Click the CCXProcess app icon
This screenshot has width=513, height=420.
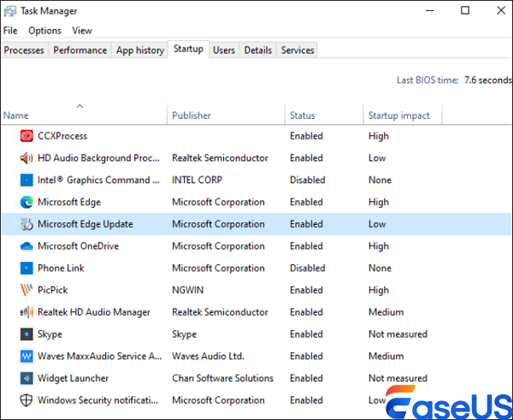[26, 136]
